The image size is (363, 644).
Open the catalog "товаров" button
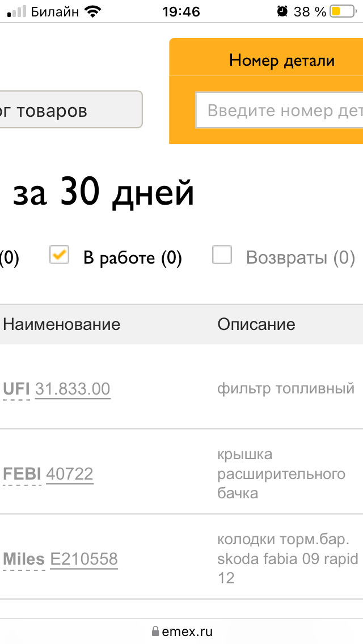pyautogui.click(x=71, y=109)
